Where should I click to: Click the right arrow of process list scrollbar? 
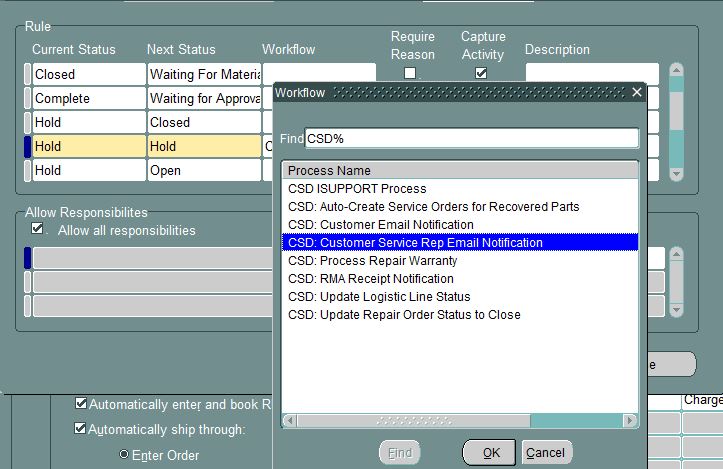tap(630, 421)
